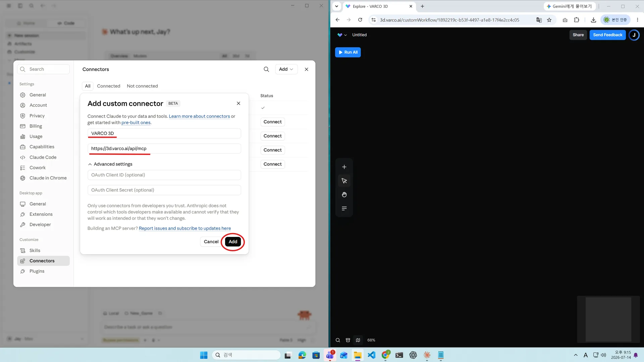This screenshot has width=644, height=362.
Task: Add a node with the plus tool in VARCO 3D
Action: point(344,167)
